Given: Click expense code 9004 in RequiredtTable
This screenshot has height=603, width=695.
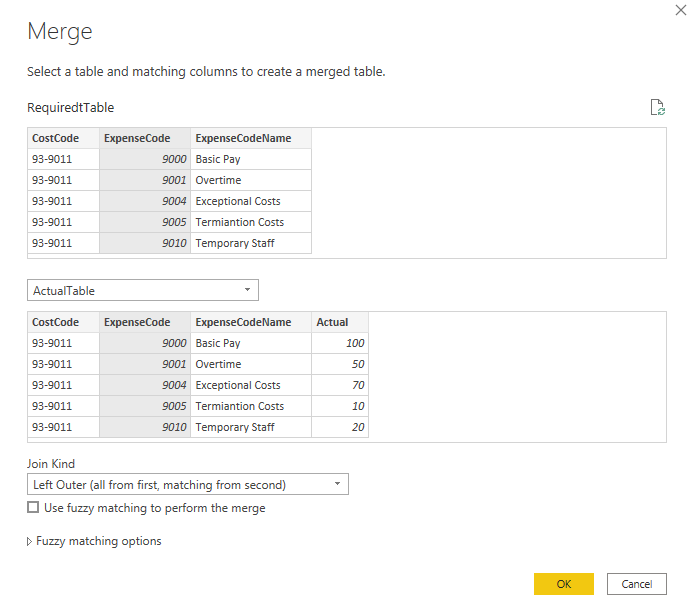Looking at the screenshot, I should point(145,201).
